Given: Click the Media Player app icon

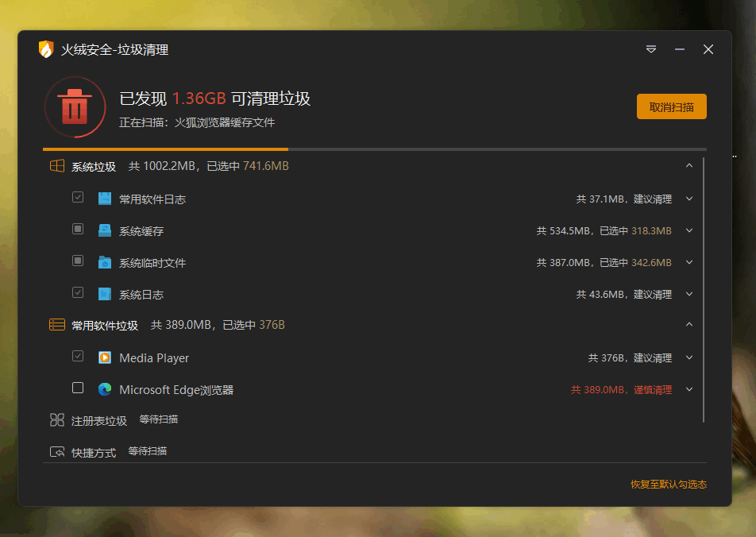Looking at the screenshot, I should (x=105, y=357).
